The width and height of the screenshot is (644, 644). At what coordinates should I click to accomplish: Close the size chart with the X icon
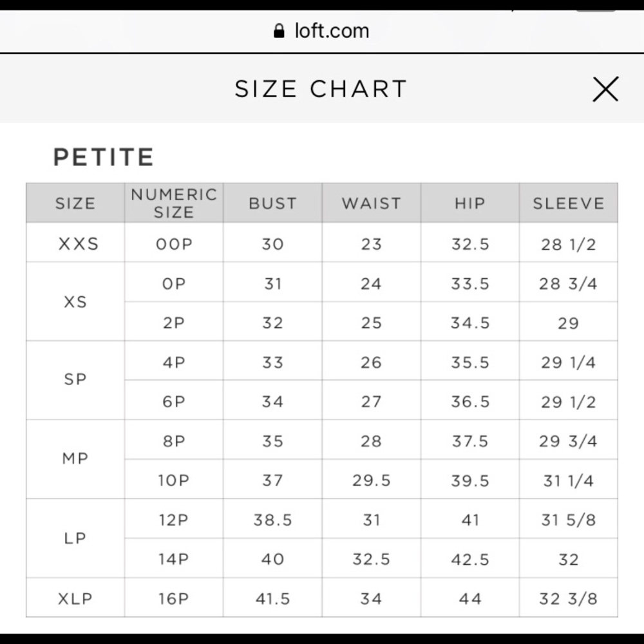pyautogui.click(x=605, y=89)
